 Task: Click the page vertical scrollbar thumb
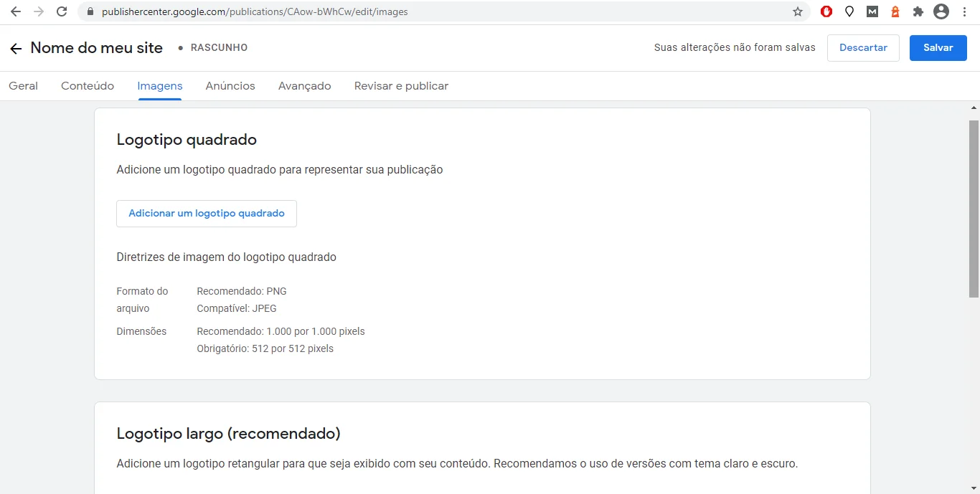tap(974, 208)
